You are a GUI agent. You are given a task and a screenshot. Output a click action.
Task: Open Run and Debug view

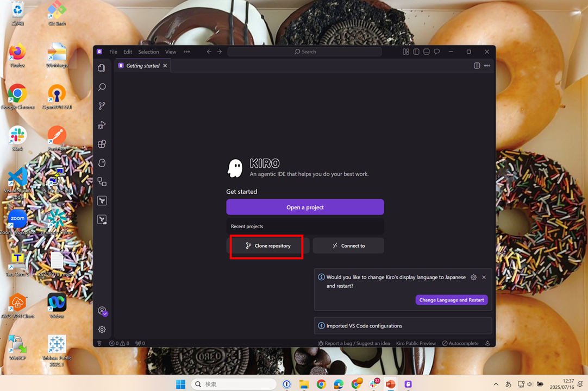(102, 125)
